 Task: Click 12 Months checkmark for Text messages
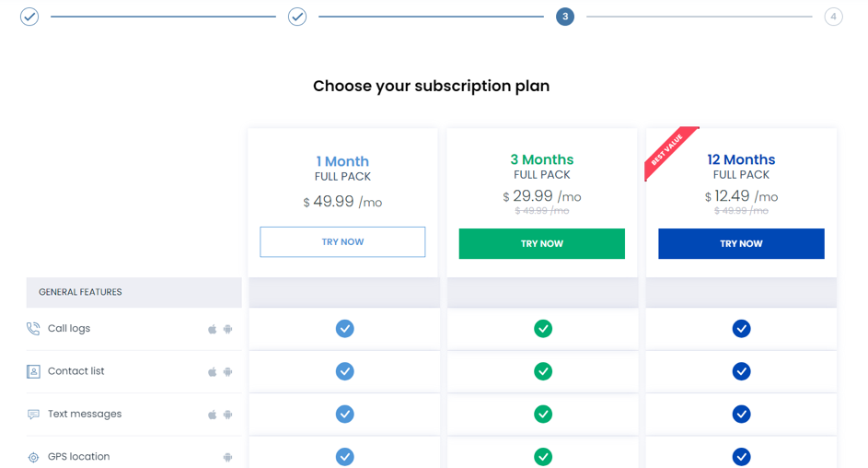coord(741,415)
